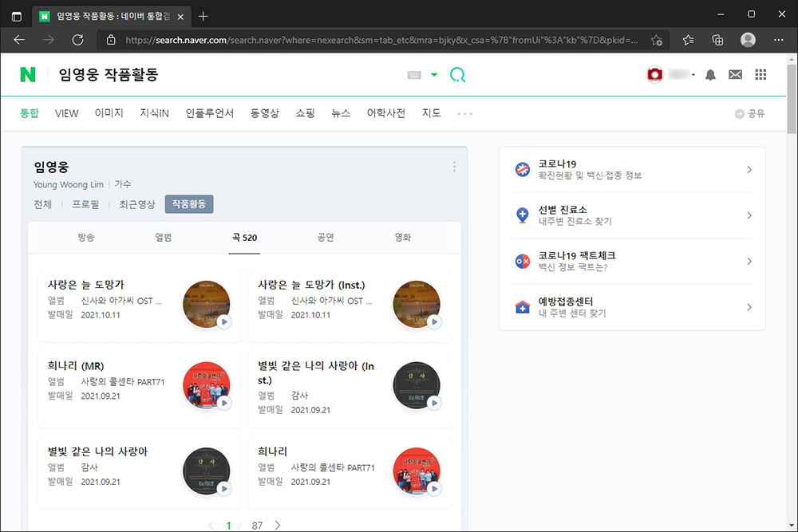Viewport: 798px width, 532px height.
Task: Click the green search magnifier button
Action: point(457,75)
